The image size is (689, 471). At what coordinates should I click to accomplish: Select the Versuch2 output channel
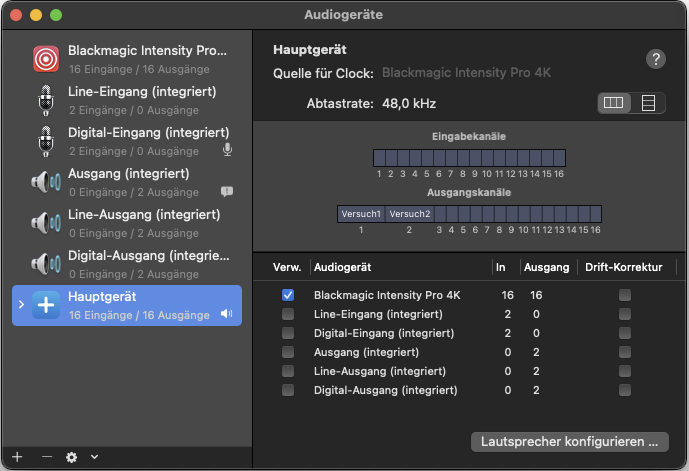pos(410,214)
